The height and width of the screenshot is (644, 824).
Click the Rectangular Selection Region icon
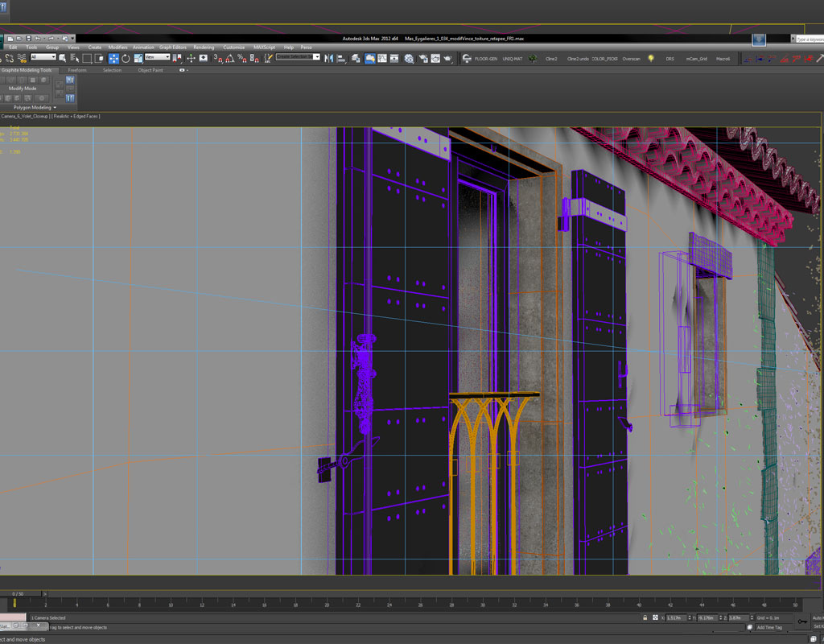[87, 59]
